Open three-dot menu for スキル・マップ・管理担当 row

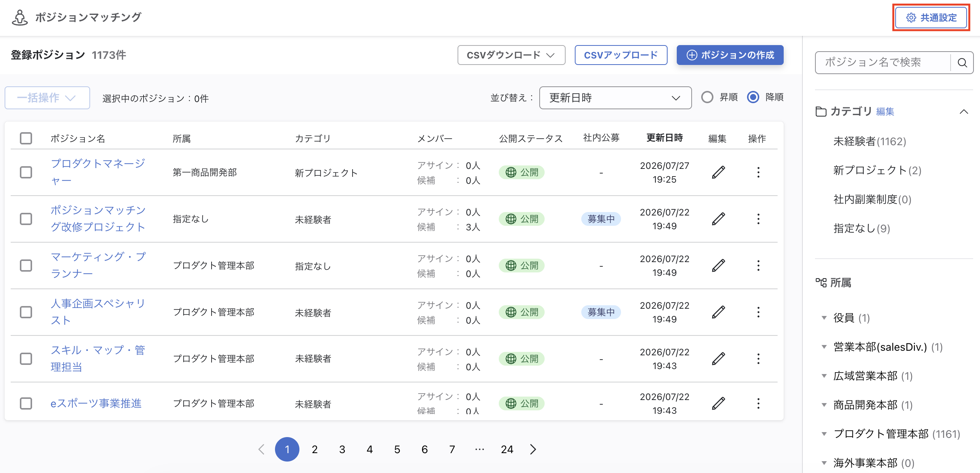pos(758,359)
